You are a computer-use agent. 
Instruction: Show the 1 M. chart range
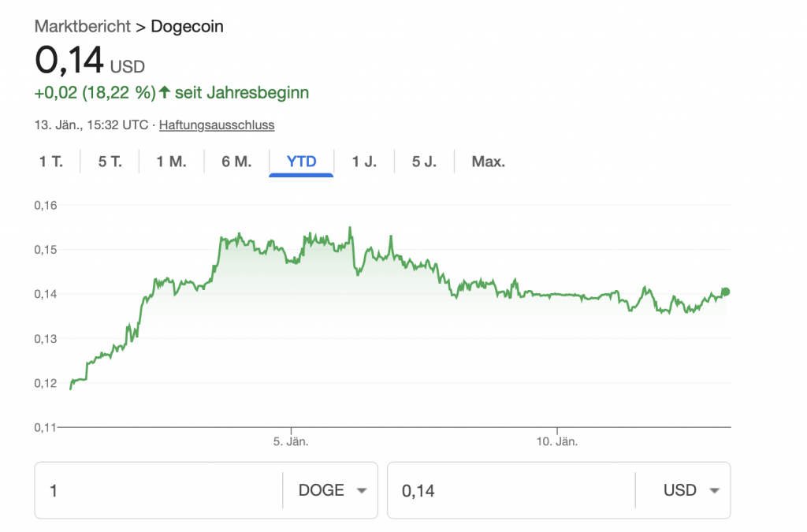pos(171,162)
